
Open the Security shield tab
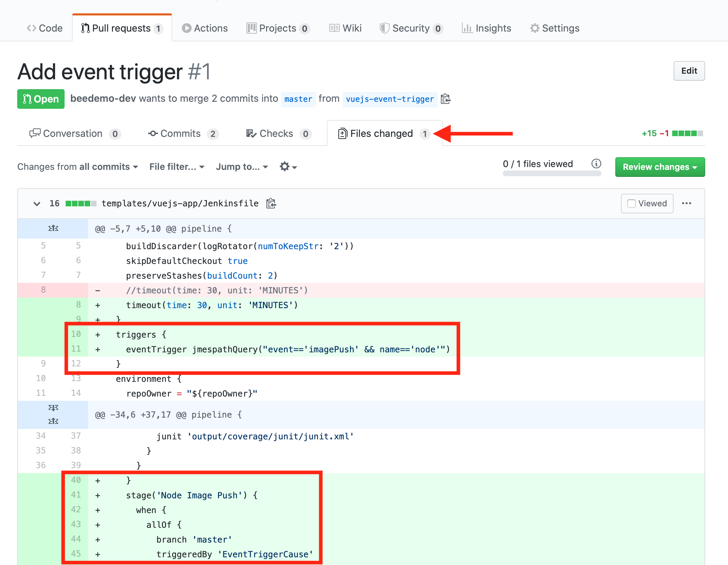click(411, 28)
